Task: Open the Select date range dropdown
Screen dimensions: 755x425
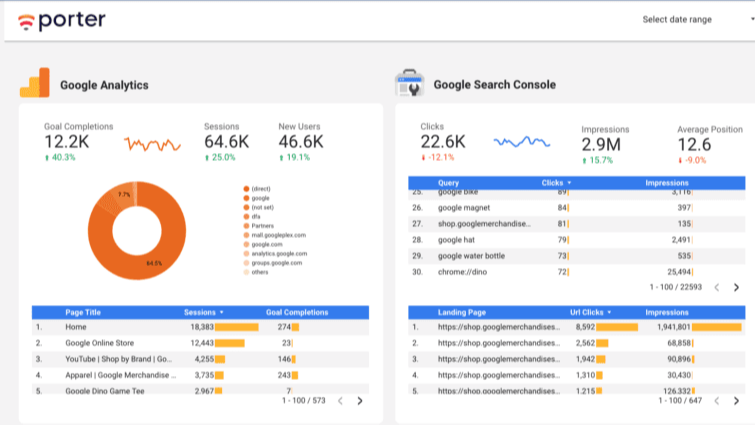Action: [x=690, y=19]
